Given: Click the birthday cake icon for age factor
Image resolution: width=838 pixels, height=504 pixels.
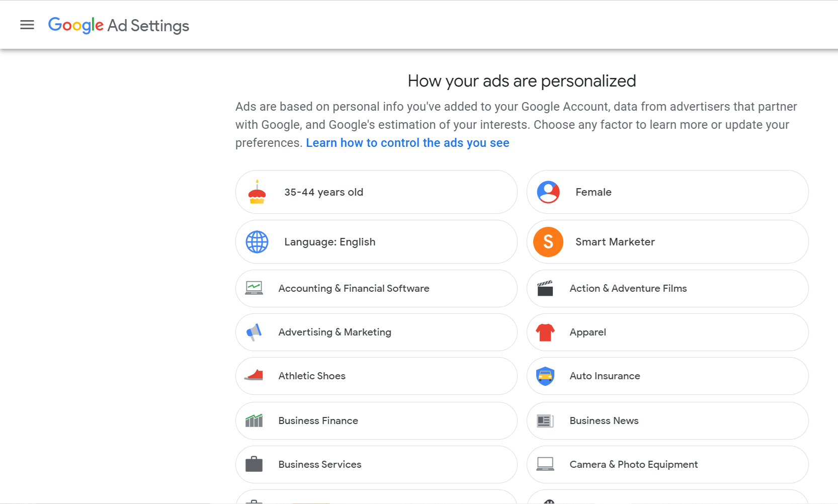Looking at the screenshot, I should tap(257, 192).
